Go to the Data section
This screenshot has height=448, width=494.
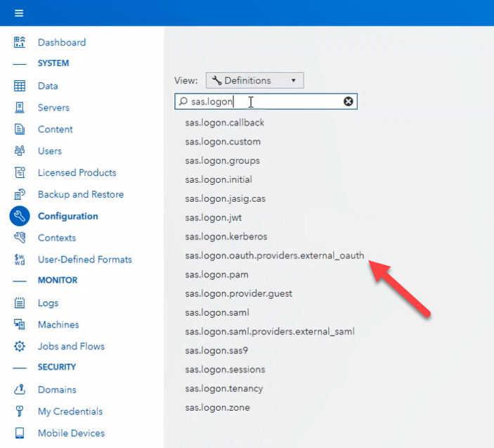tap(48, 86)
